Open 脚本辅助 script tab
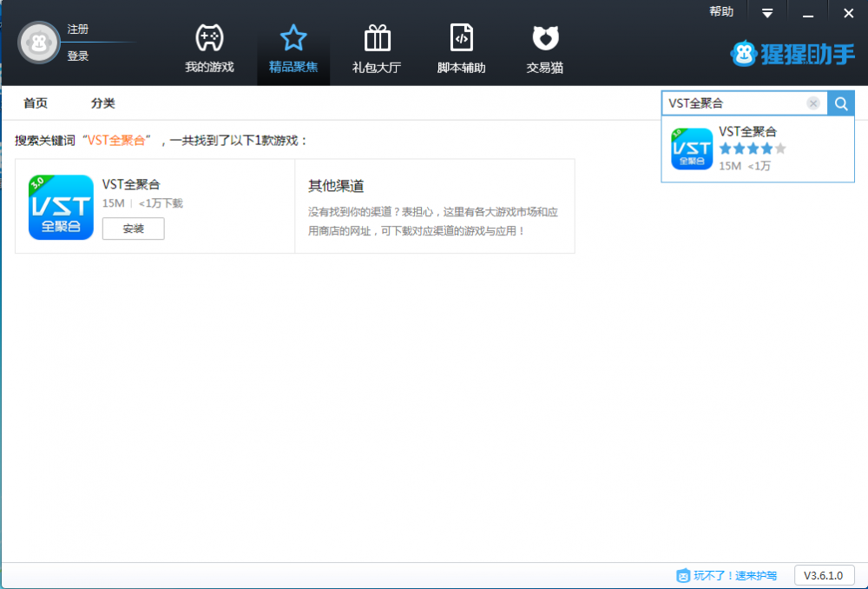The image size is (868, 589). [x=461, y=49]
